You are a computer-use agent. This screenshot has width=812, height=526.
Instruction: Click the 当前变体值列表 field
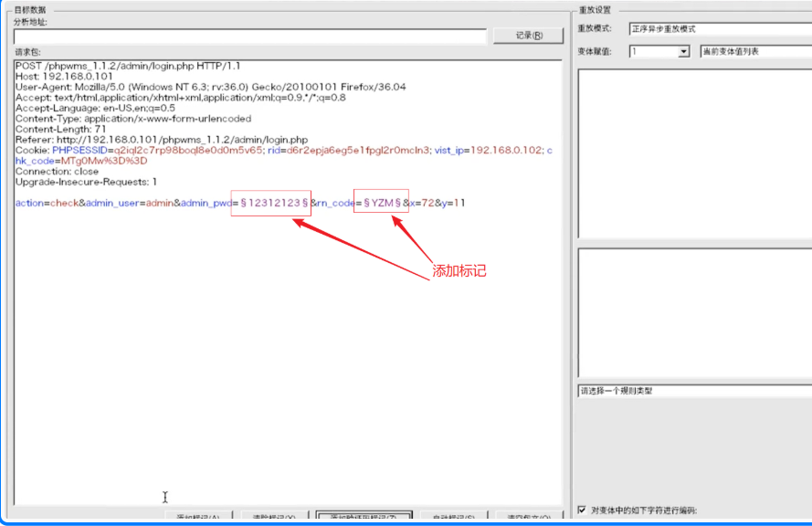pyautogui.click(x=756, y=51)
